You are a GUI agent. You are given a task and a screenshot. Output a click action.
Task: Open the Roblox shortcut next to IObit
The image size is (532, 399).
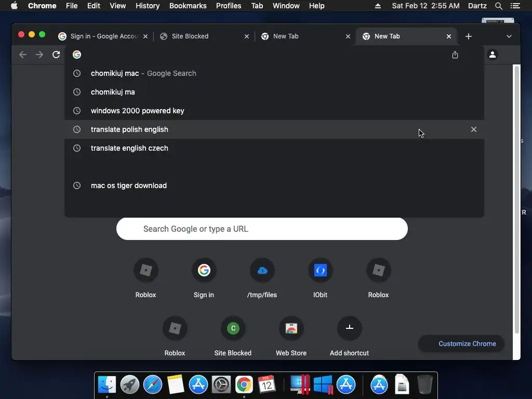379,278
